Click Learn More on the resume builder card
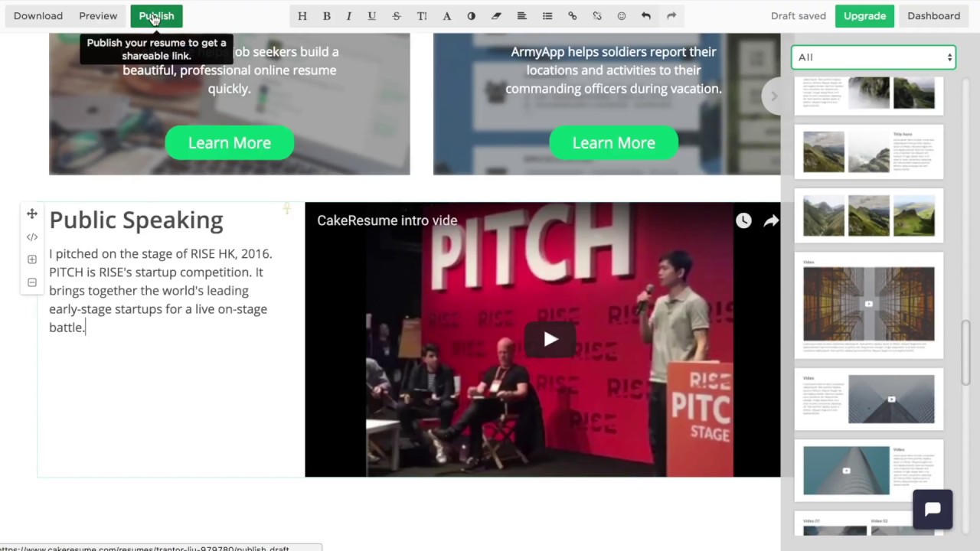 (230, 143)
